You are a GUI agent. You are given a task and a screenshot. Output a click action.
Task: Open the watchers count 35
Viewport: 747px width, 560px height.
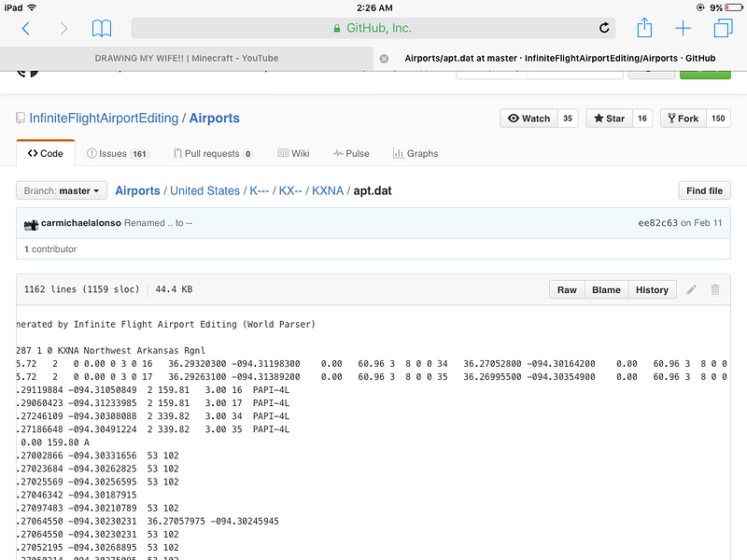[568, 119]
